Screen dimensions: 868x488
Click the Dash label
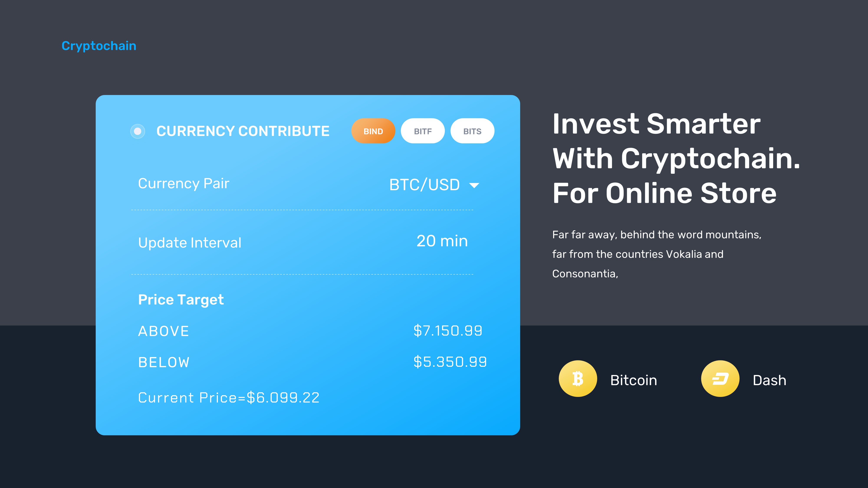click(769, 380)
